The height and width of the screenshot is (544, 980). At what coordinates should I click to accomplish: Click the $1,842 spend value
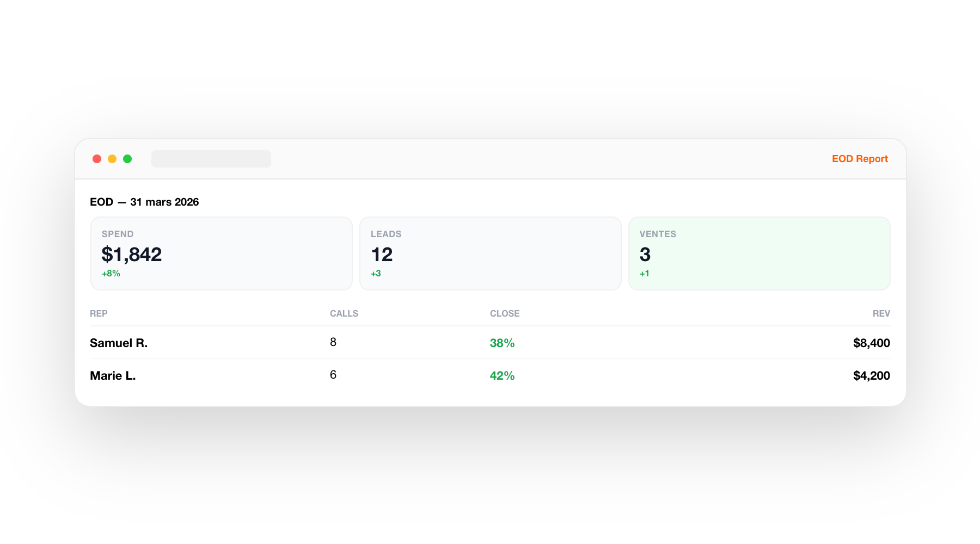[131, 254]
